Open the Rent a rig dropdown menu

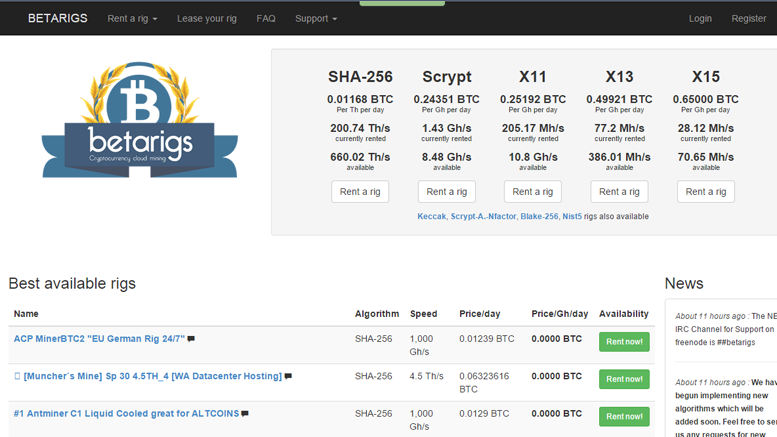coord(132,18)
